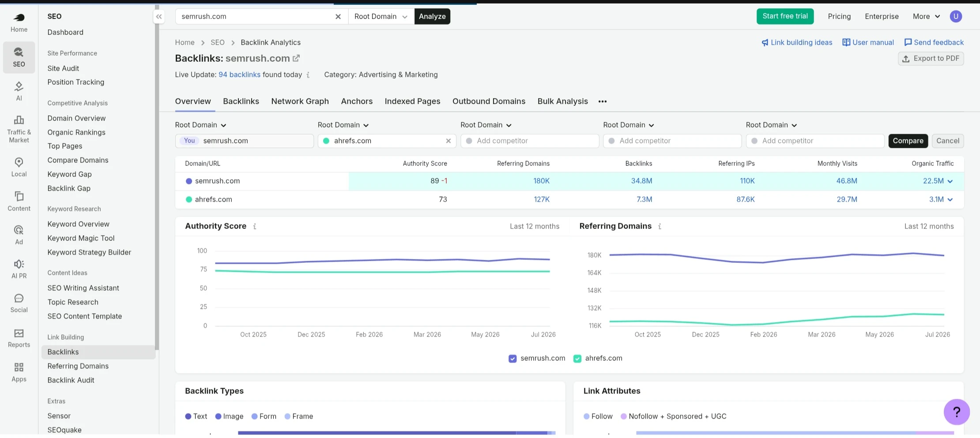Expand semrush.com Organic Traffic 22.5M chevron
Screen dimensions: 980x438
coord(950,181)
